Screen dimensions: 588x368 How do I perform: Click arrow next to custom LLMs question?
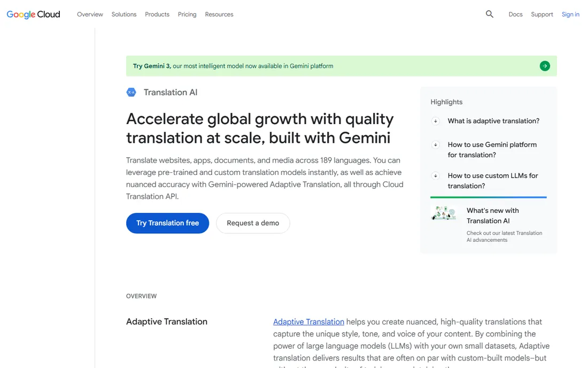(x=435, y=175)
